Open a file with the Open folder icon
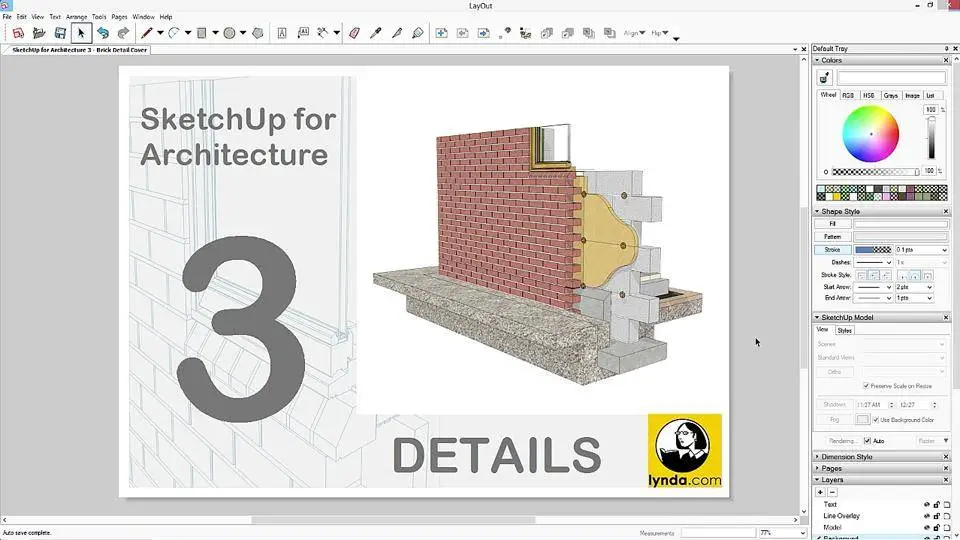This screenshot has height=540, width=960. 39,33
